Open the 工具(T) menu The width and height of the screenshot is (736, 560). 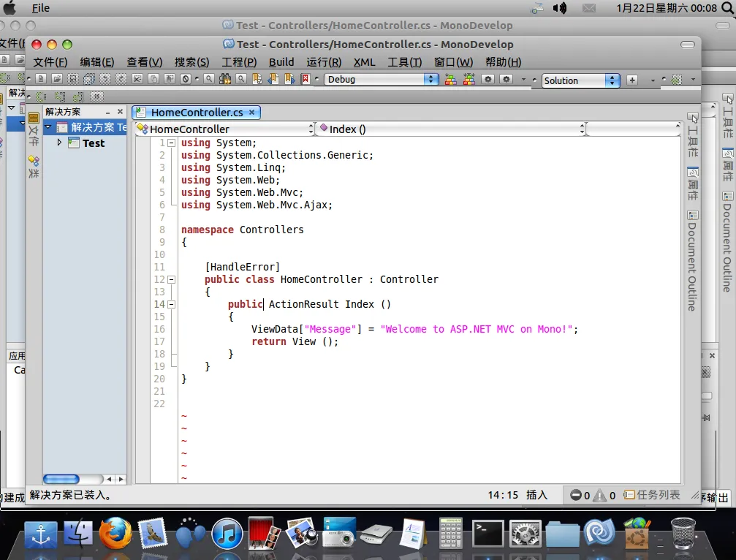[x=405, y=62]
